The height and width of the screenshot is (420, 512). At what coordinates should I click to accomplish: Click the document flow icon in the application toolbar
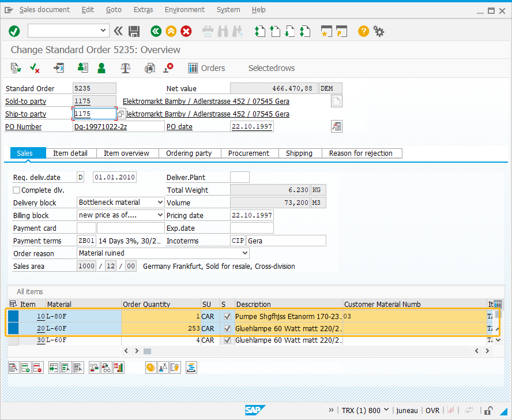[x=16, y=68]
